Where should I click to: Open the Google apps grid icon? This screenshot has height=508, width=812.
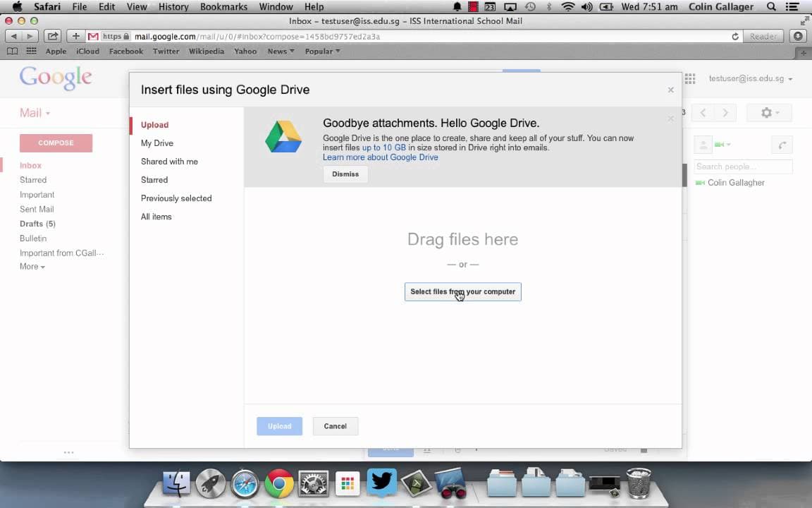[690, 78]
